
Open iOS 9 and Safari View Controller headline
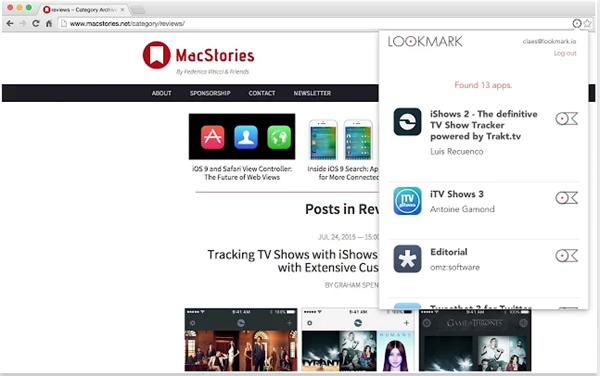pos(242,173)
